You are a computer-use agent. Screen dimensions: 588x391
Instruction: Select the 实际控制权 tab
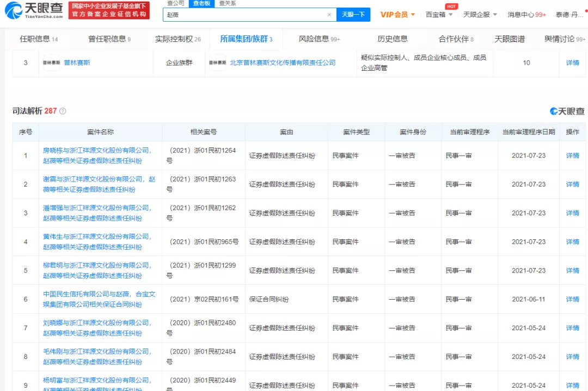(177, 39)
